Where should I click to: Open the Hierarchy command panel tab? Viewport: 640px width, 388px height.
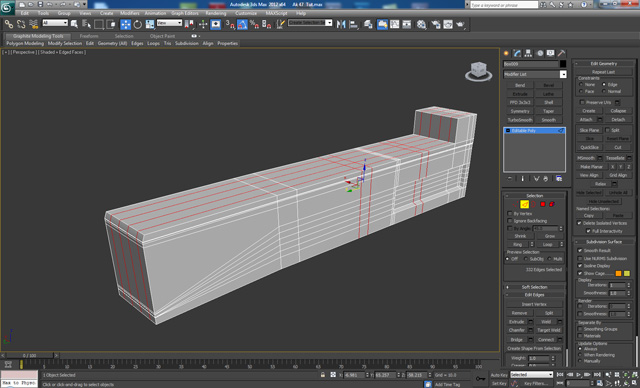[x=528, y=53]
